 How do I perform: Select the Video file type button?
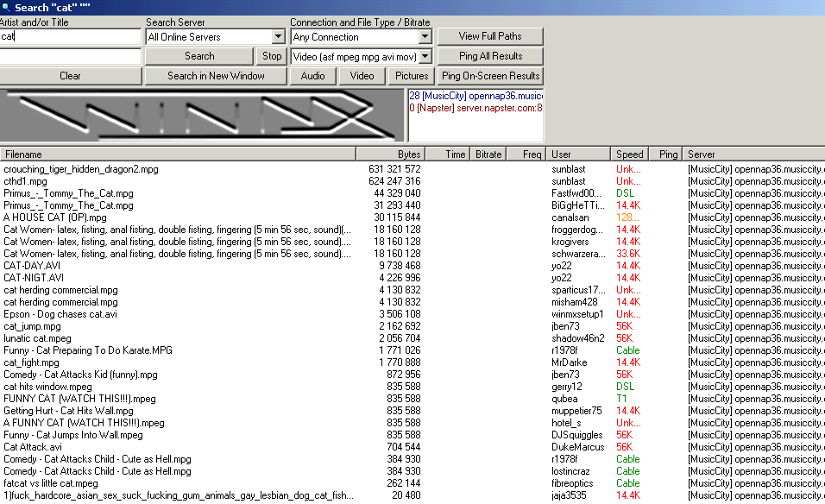362,76
